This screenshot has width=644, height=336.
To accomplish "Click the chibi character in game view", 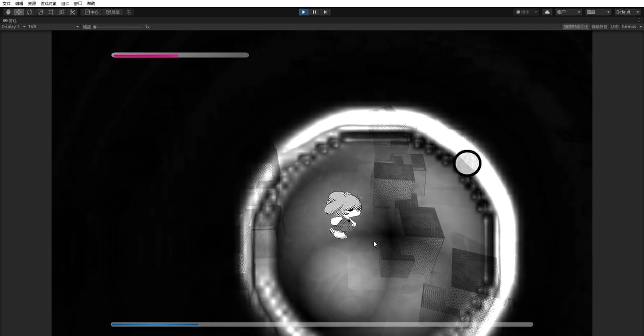I will pos(343,215).
